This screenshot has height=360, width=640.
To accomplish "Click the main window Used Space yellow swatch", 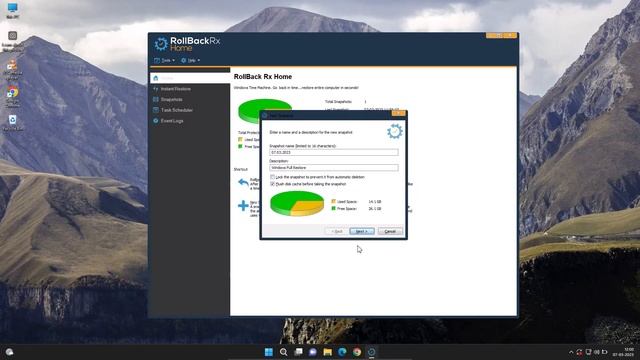I will coord(240,140).
